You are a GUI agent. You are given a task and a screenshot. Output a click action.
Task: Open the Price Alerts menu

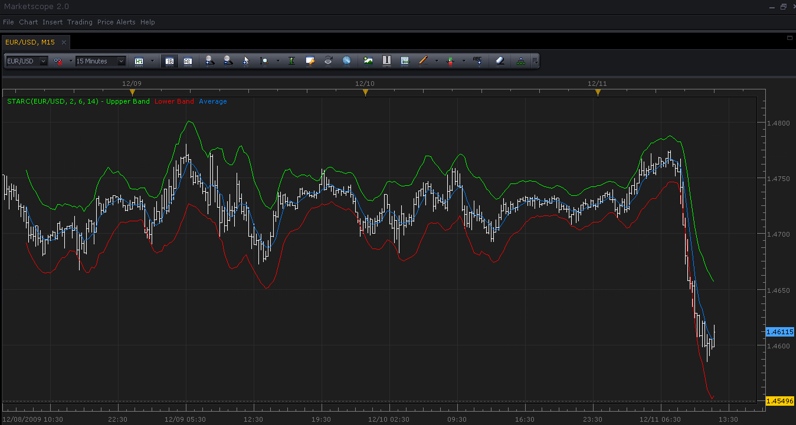click(x=116, y=22)
